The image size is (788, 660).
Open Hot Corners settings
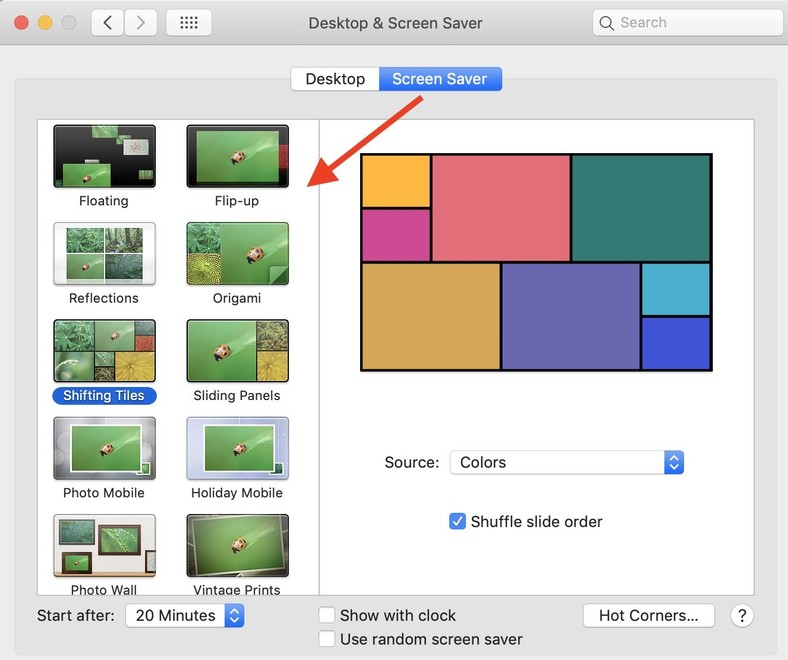pos(649,615)
